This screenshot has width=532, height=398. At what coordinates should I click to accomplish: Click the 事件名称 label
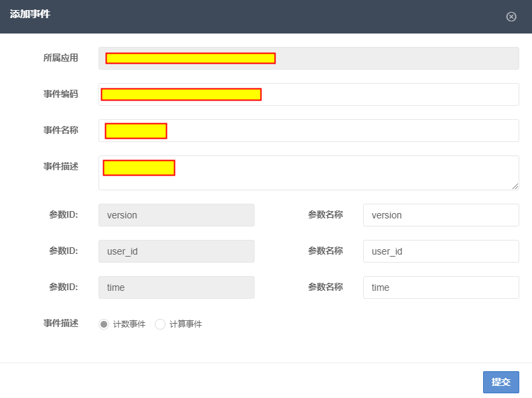(61, 130)
